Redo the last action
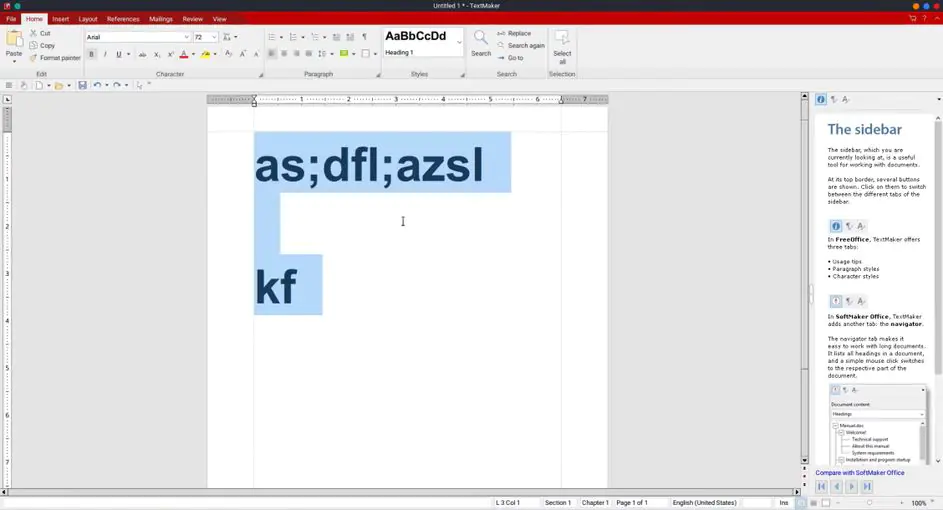 [117, 85]
